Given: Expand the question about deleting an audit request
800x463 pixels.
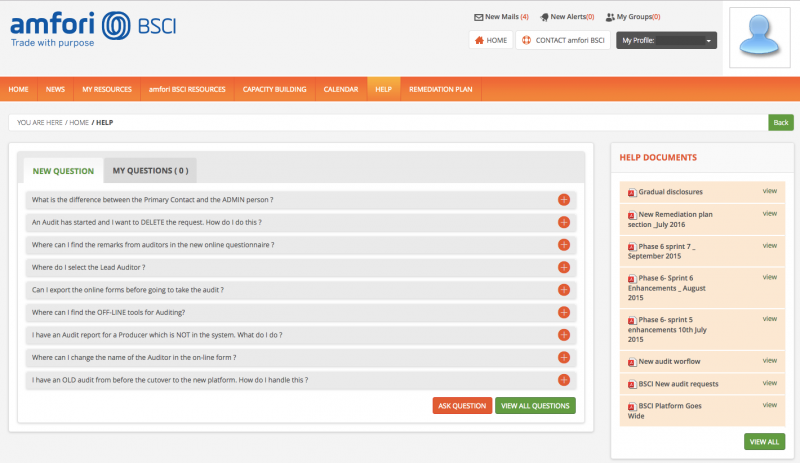Looking at the screenshot, I should point(563,222).
